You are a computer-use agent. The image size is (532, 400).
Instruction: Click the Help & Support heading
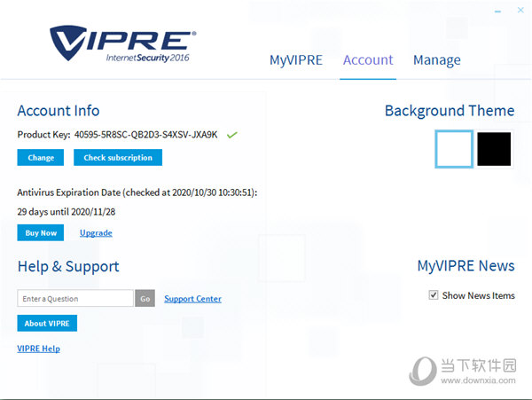point(68,266)
